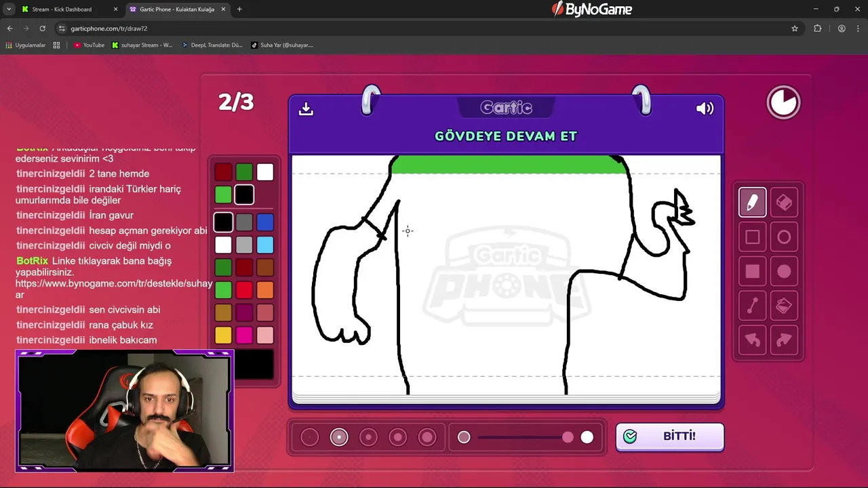Open Chrome three-dot menu
The height and width of the screenshot is (488, 868).
point(858,28)
